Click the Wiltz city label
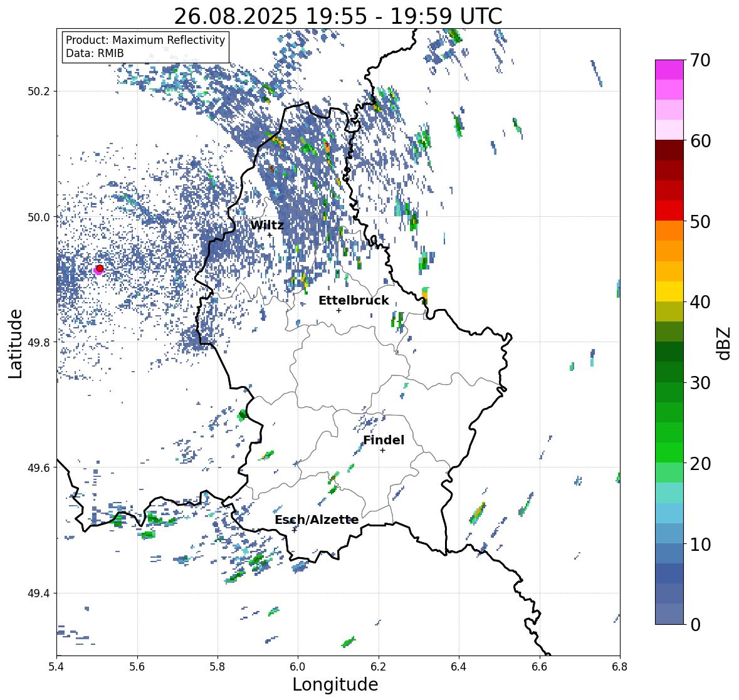Viewport: 739px width, 700px height. pyautogui.click(x=267, y=225)
